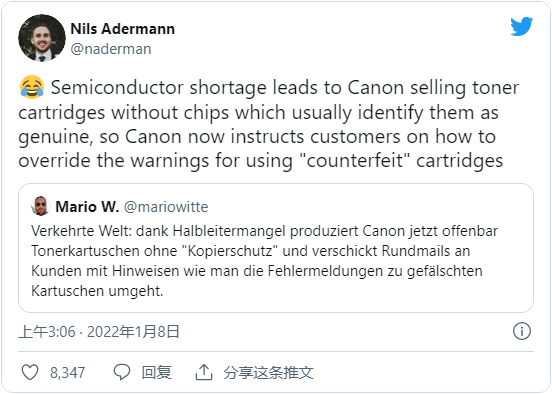
Task: Open the quoted German tweet text
Action: click(x=264, y=261)
